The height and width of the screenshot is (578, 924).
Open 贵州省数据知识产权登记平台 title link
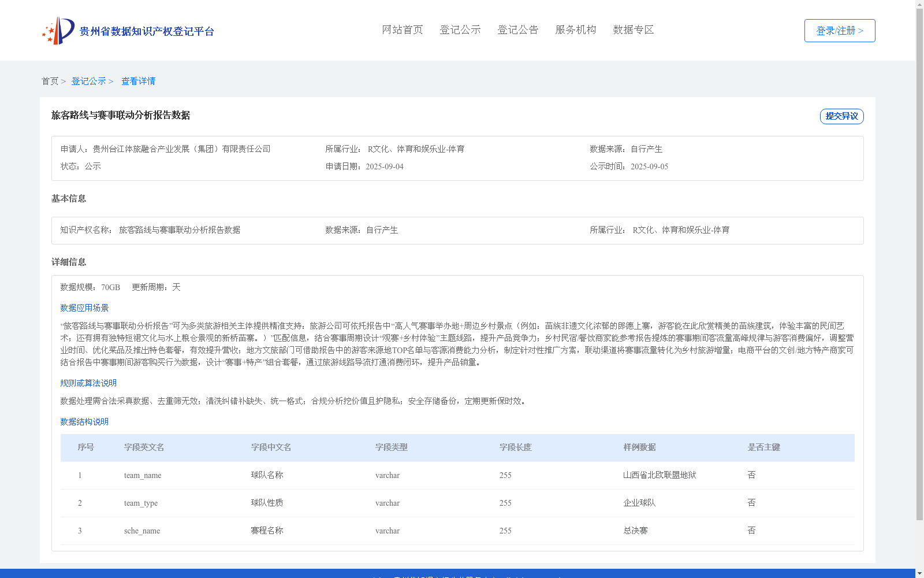point(147,31)
